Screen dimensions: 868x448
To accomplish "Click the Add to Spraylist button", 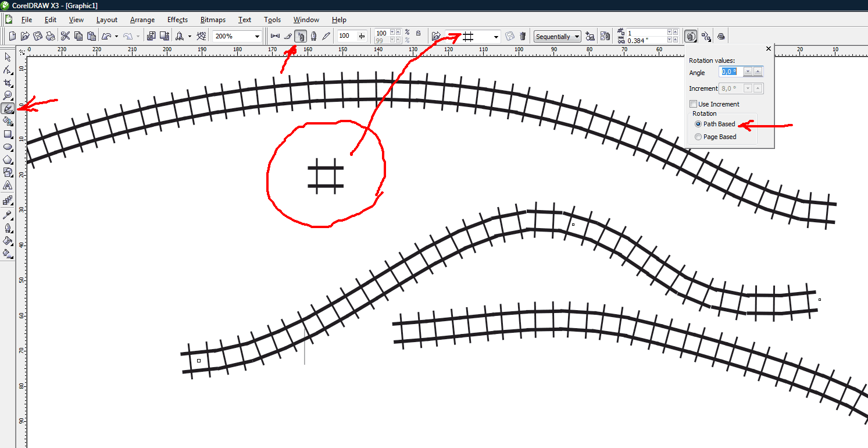I will [x=591, y=36].
